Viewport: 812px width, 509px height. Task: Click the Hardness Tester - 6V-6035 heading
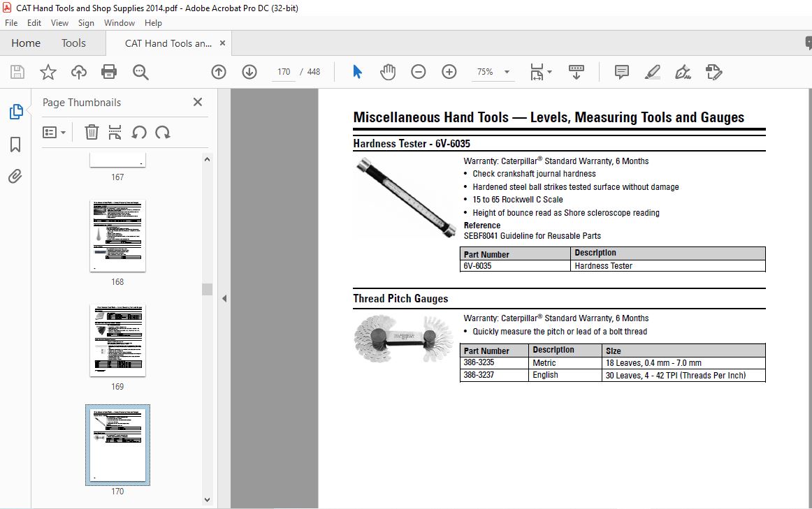pyautogui.click(x=412, y=143)
